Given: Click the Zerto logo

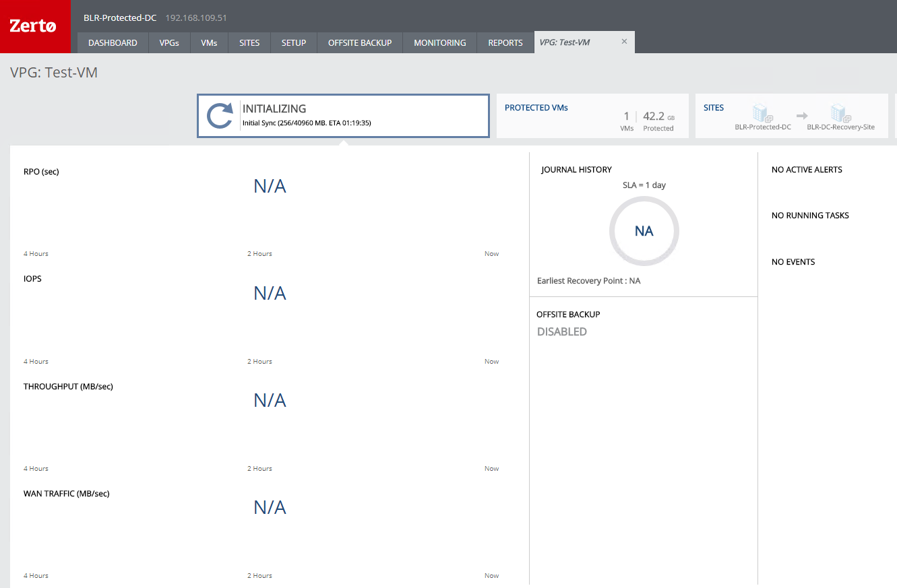Looking at the screenshot, I should (x=33, y=26).
